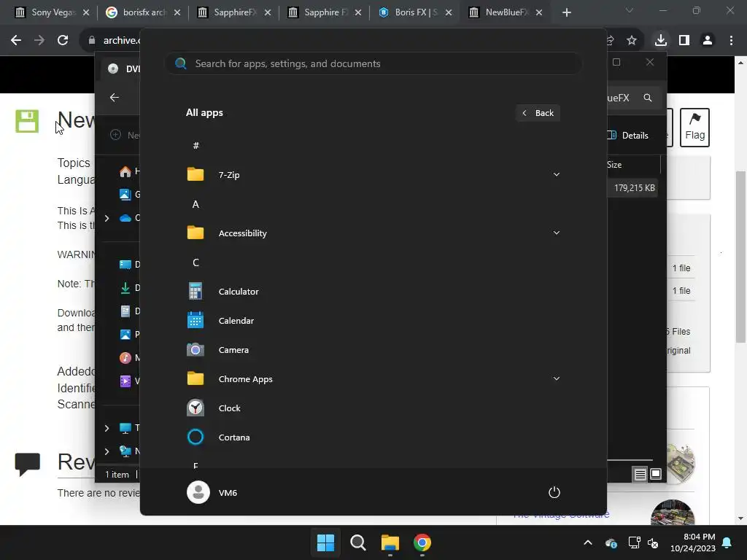Open Videos in Explorer sidebar
The image size is (747, 560).
pos(128,381)
